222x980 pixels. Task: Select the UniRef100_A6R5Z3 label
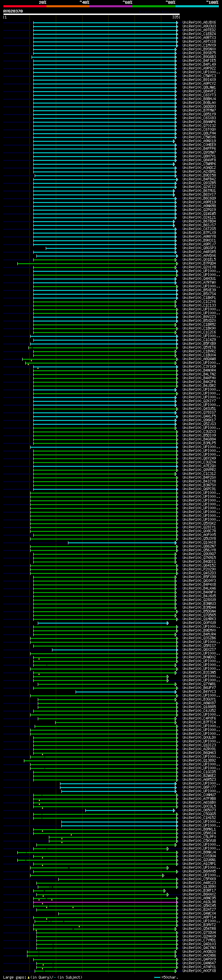[x=199, y=780]
